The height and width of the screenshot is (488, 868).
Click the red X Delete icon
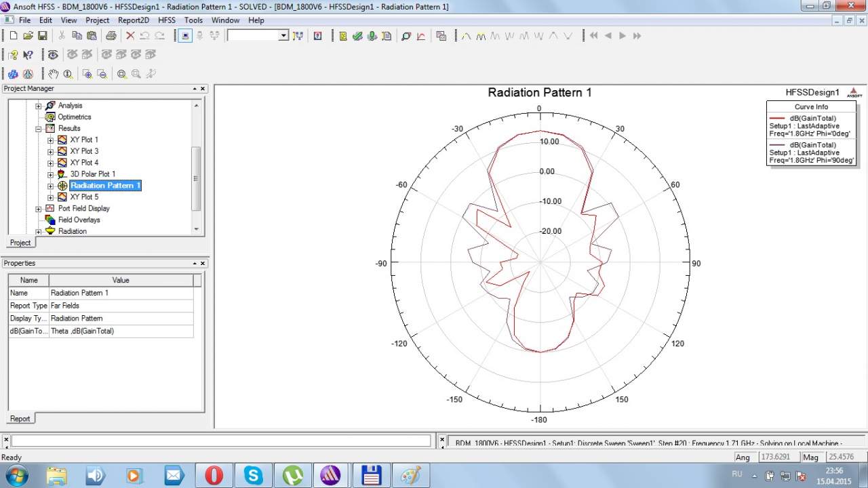click(x=130, y=36)
